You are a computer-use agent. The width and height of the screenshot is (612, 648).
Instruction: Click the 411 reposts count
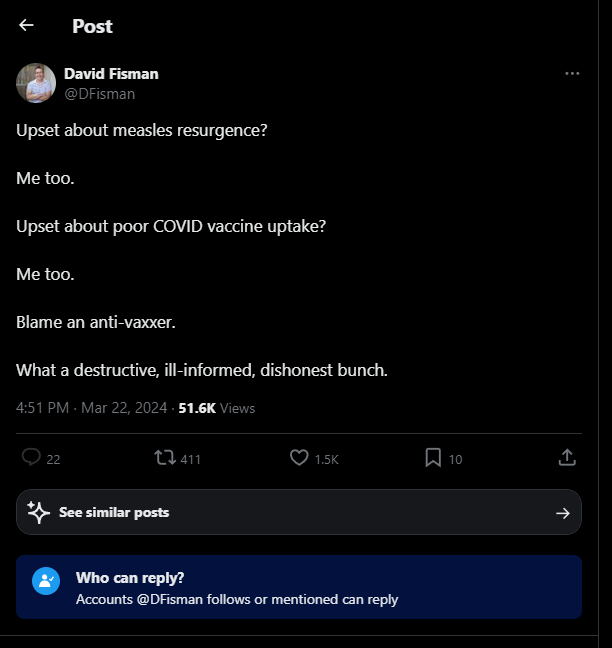(191, 460)
